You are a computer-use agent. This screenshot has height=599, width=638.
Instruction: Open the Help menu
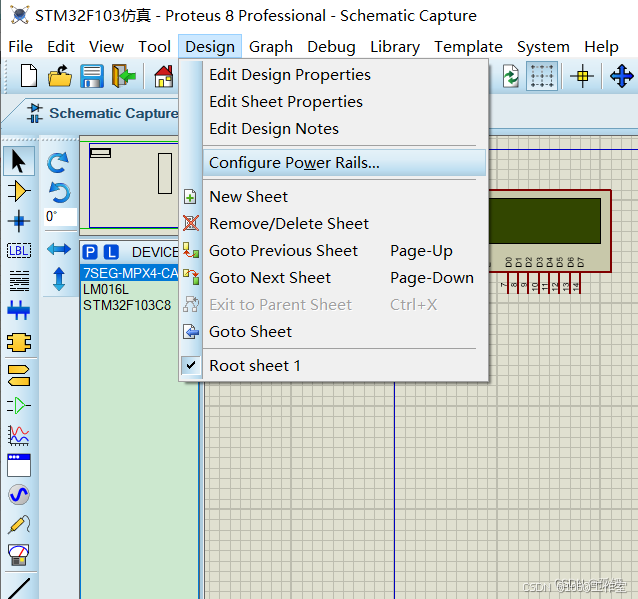601,47
